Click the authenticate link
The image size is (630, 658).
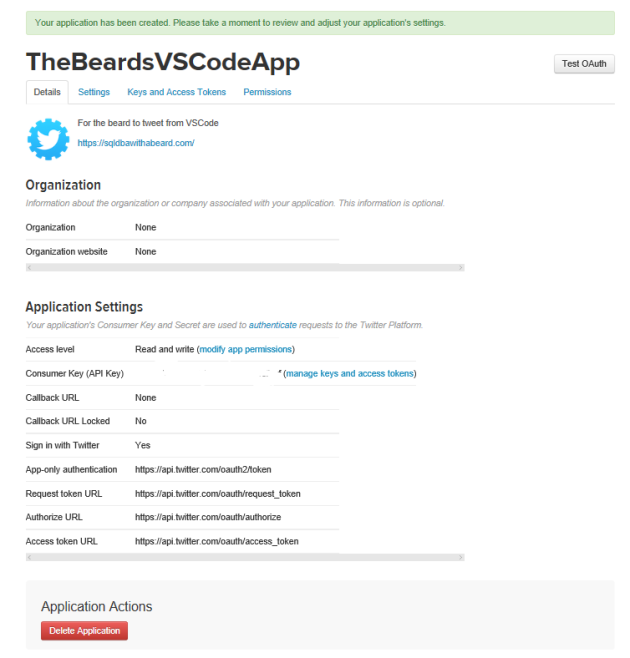pos(272,325)
